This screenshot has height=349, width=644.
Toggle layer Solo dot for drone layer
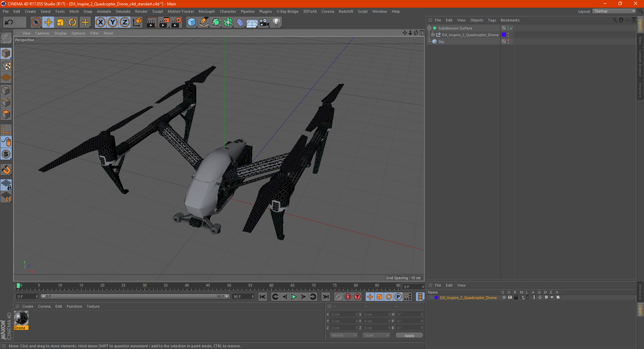pos(504,297)
